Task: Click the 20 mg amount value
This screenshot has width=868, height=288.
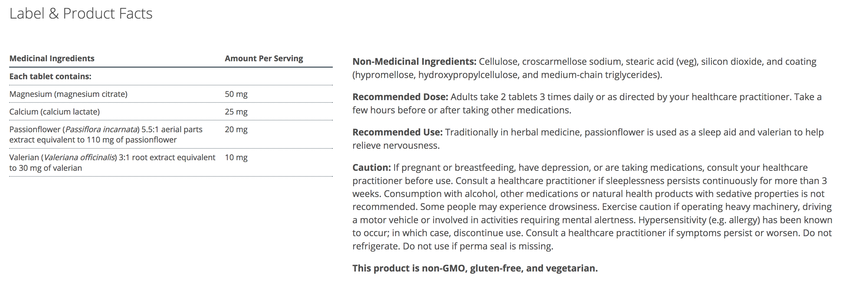Action: (236, 130)
